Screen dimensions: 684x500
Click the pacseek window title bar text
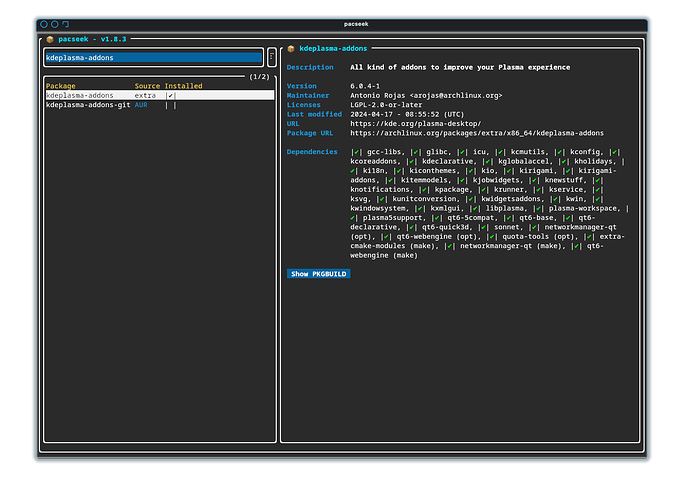pos(356,24)
